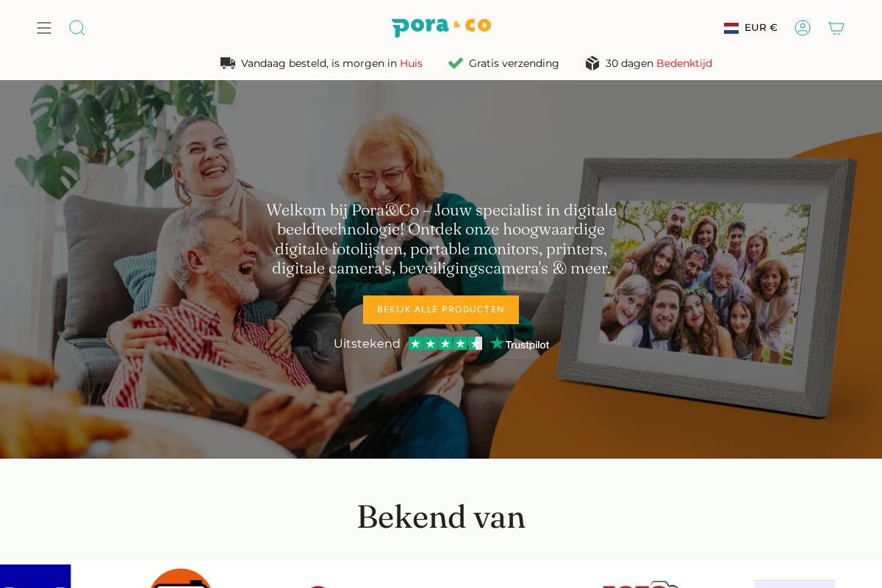
Task: Click the Uitstekend rating label
Action: tap(367, 344)
